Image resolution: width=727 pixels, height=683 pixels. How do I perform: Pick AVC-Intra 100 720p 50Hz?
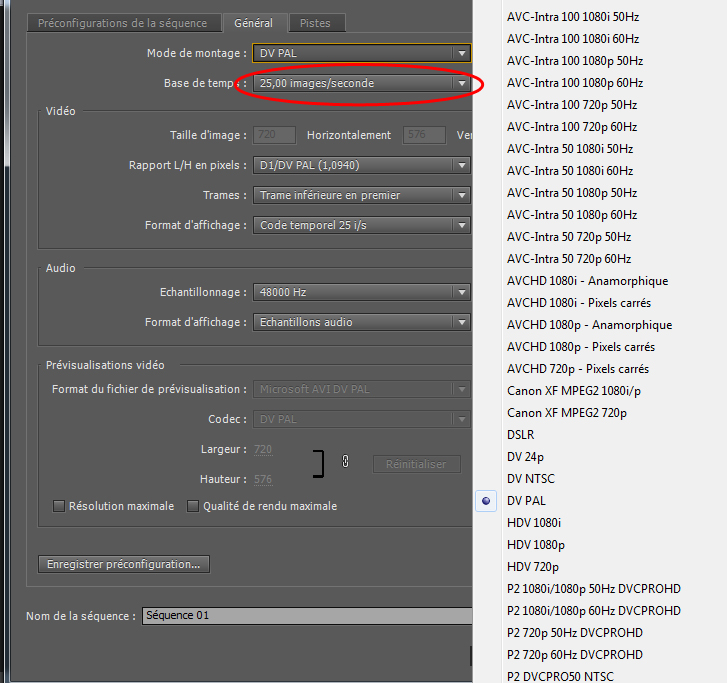pos(572,105)
